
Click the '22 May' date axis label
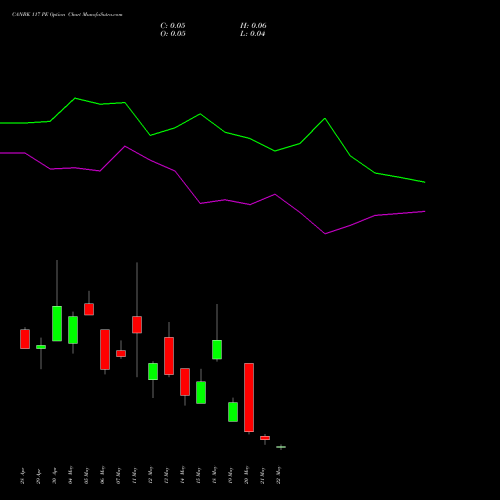pos(279,475)
